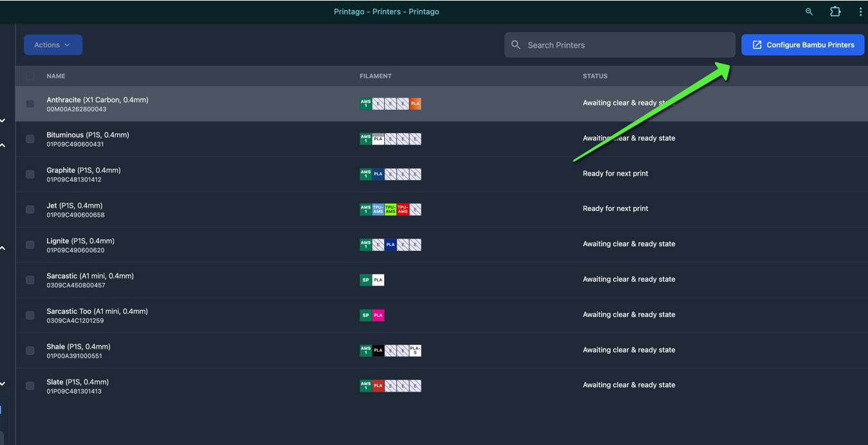Click the magnifier icon in title bar
The width and height of the screenshot is (868, 445).
click(809, 12)
